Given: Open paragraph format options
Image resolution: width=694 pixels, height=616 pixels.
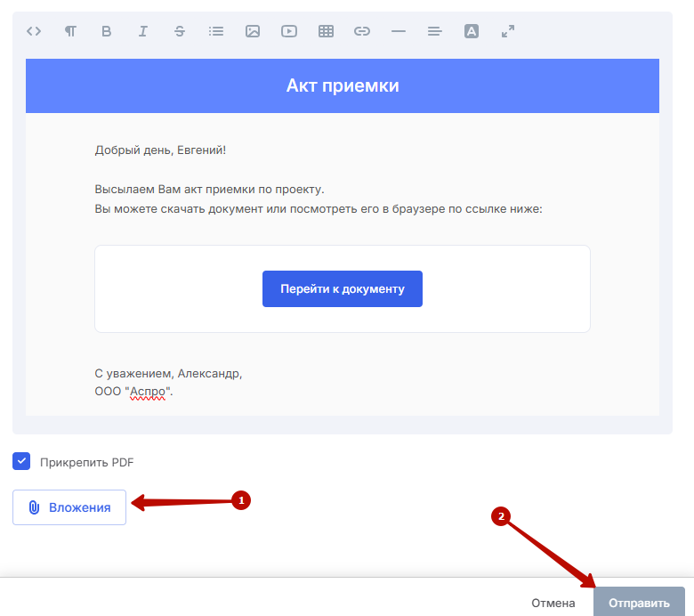Looking at the screenshot, I should coord(70,31).
